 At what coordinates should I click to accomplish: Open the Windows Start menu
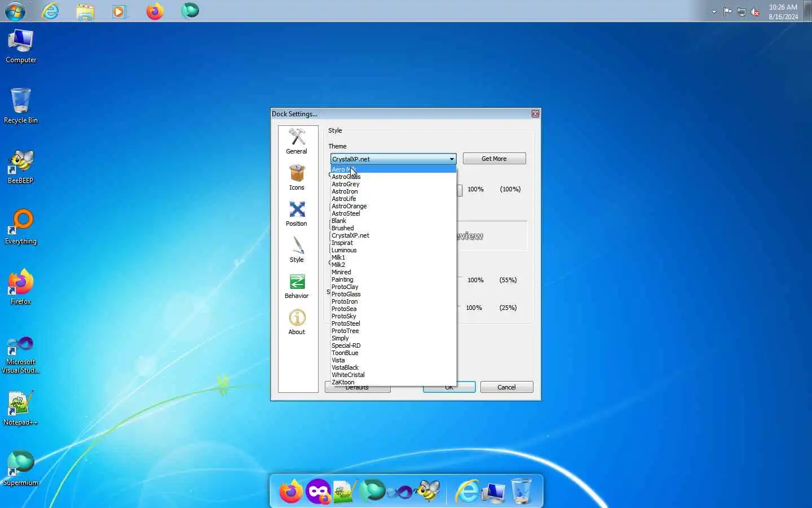click(15, 11)
